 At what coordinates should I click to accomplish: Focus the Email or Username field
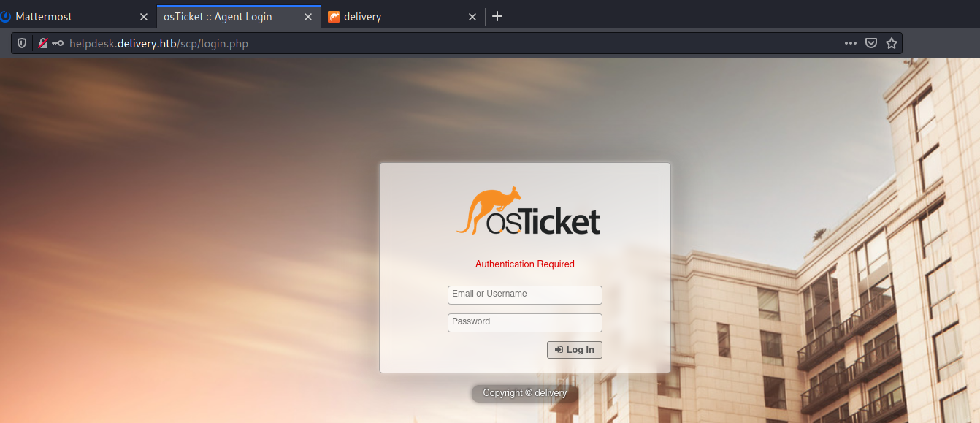[524, 294]
